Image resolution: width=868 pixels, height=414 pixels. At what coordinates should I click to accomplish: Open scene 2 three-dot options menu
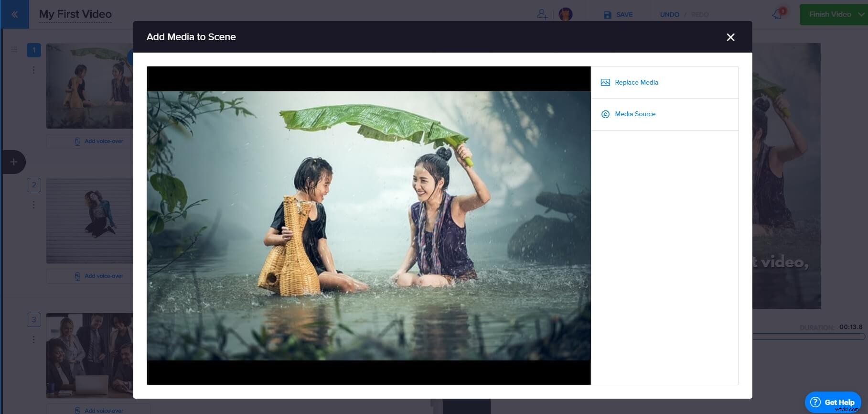[33, 205]
